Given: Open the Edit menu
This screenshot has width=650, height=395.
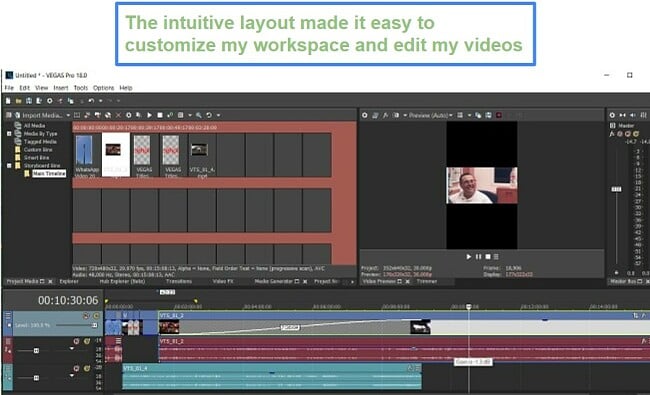Looking at the screenshot, I should point(24,88).
